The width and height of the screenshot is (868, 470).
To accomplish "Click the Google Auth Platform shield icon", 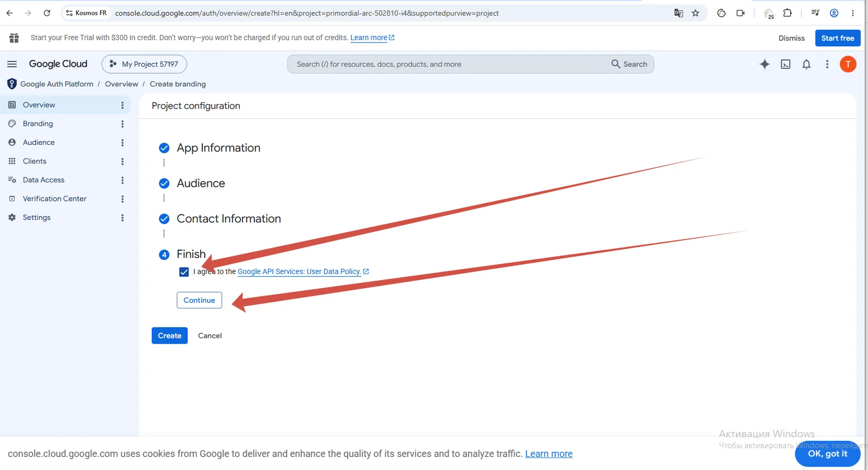I will pos(12,84).
